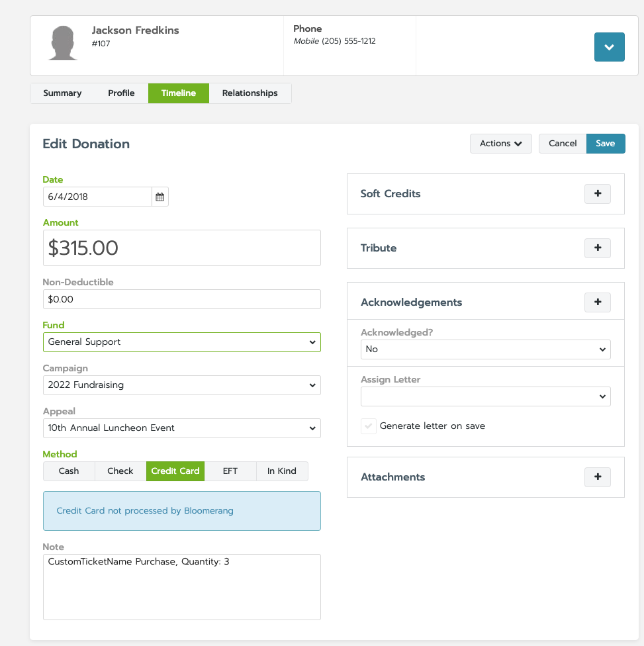Screen dimensions: 644x646
Task: Add a tribute with plus icon
Action: (x=598, y=248)
